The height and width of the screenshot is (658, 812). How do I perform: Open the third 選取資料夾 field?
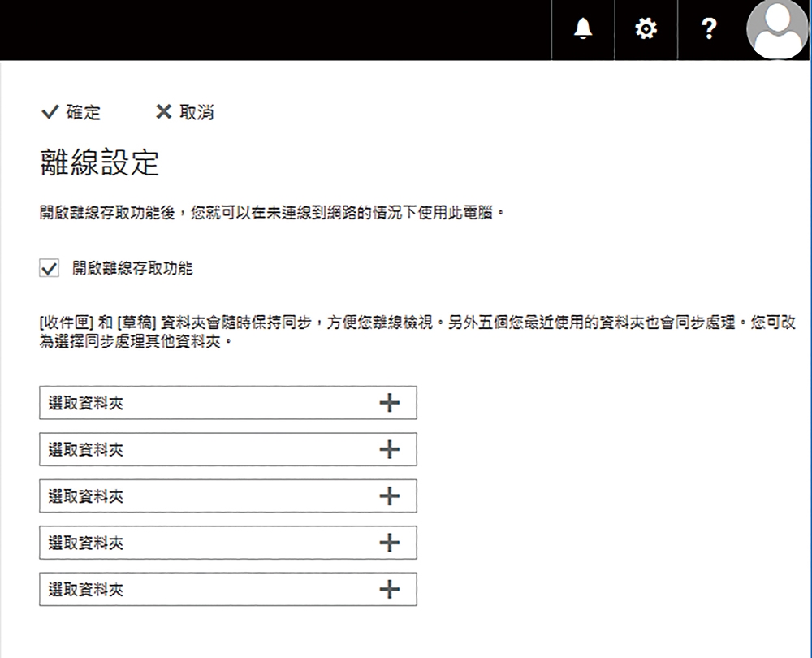(228, 496)
